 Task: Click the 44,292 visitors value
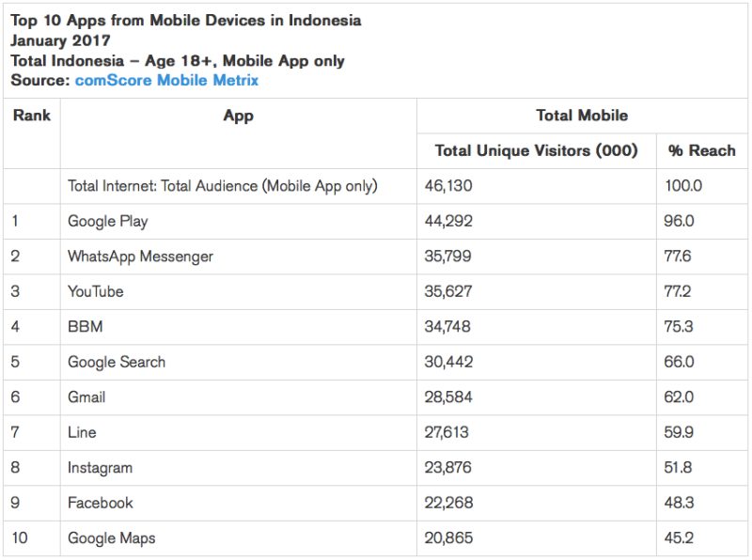tap(448, 221)
